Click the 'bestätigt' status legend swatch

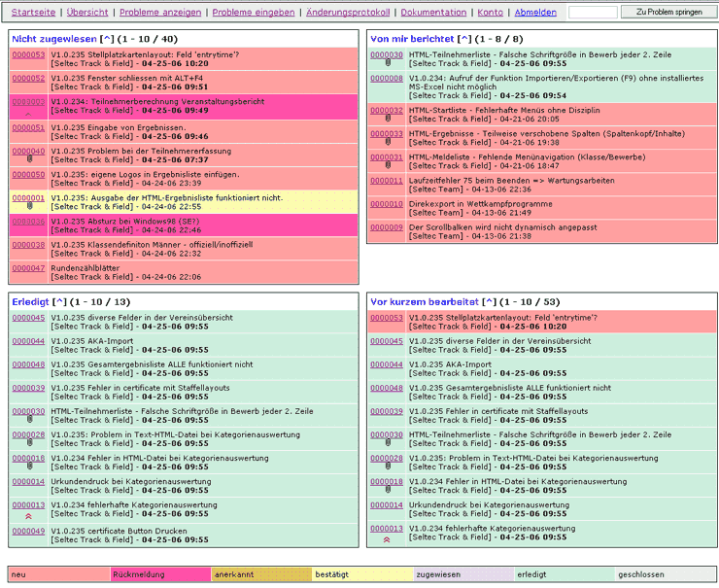(x=362, y=574)
